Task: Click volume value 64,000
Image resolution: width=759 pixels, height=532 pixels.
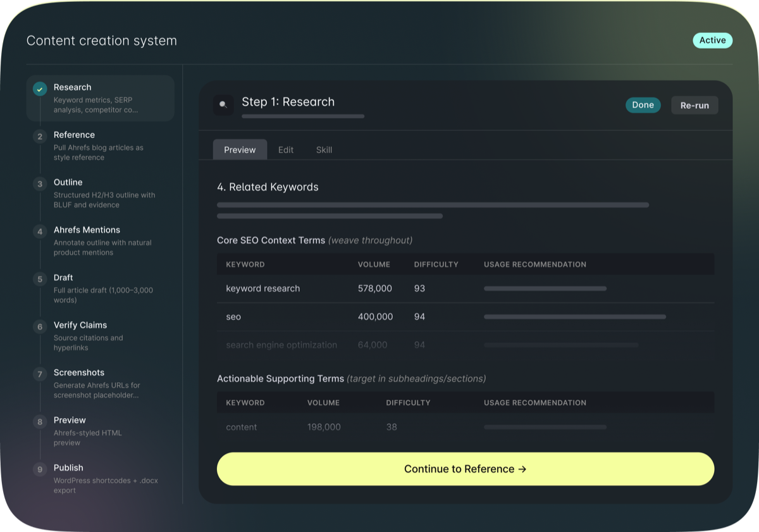Action: (373, 345)
